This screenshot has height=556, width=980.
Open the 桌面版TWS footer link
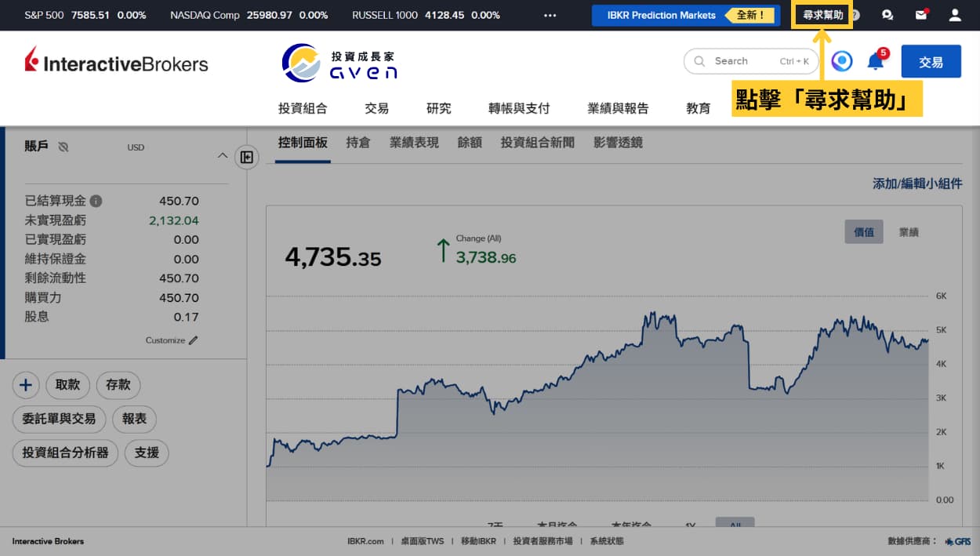422,541
